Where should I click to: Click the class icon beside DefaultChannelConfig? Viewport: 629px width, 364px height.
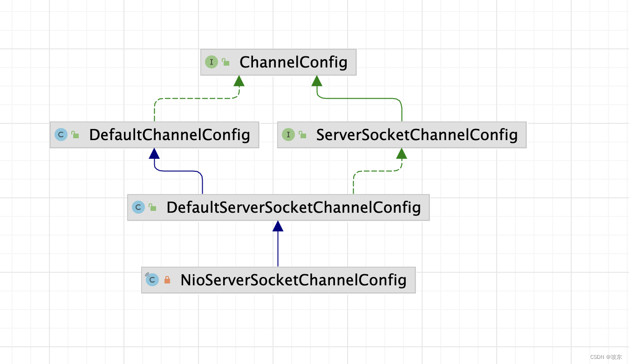(61, 135)
